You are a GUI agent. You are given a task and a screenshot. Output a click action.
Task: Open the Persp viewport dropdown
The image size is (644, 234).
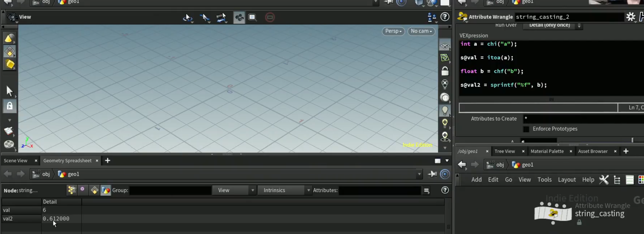click(x=393, y=31)
